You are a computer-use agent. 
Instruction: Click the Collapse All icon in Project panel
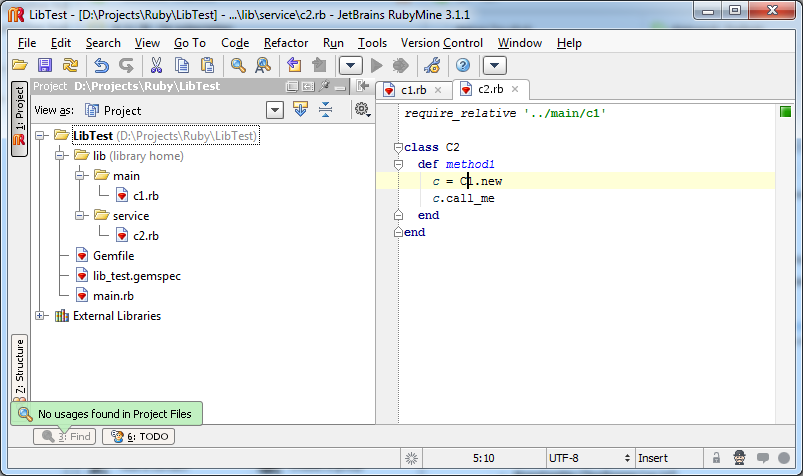point(325,109)
